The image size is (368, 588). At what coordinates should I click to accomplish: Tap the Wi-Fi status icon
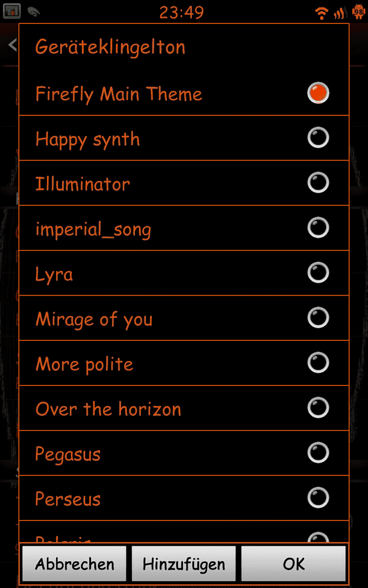pos(322,14)
